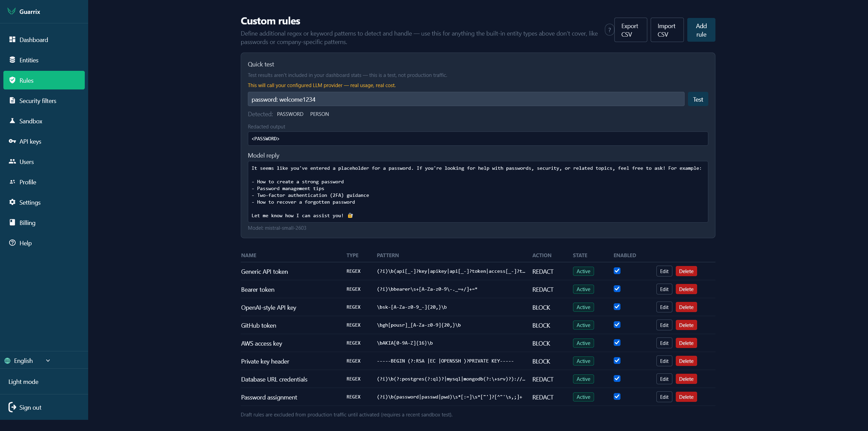The width and height of the screenshot is (868, 431).
Task: Toggle the Password assignment enabled checkbox
Action: coord(617,396)
